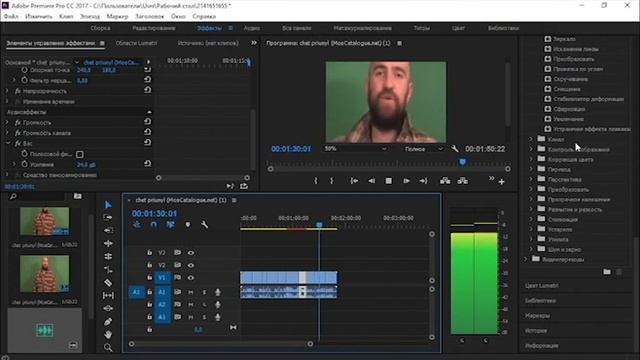
Task: Open the 50% zoom level dropdown
Action: [x=355, y=149]
